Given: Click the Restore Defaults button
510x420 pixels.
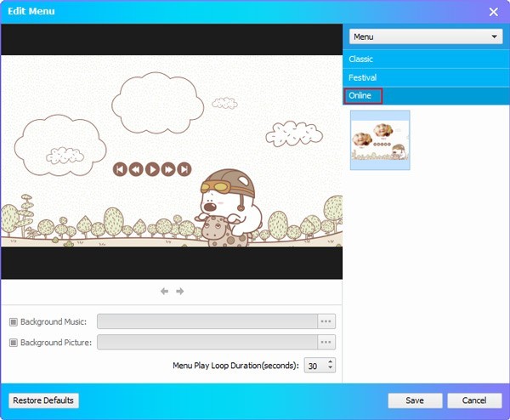Looking at the screenshot, I should (43, 400).
